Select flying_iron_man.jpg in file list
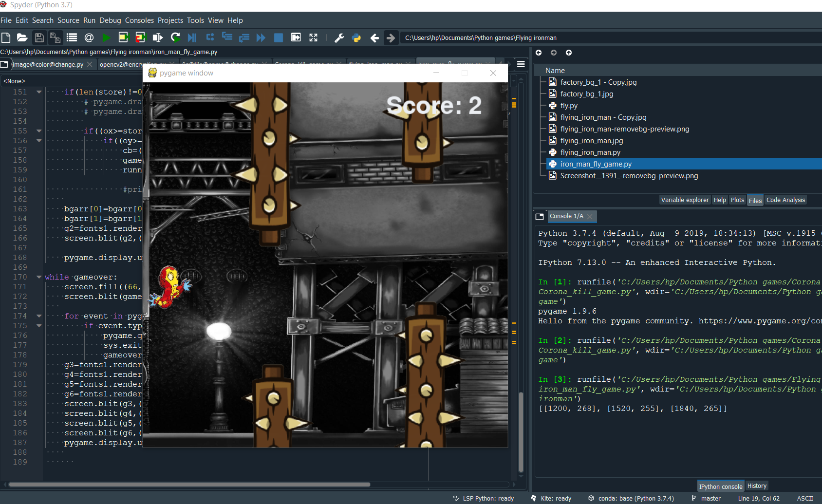The height and width of the screenshot is (504, 822). point(592,141)
